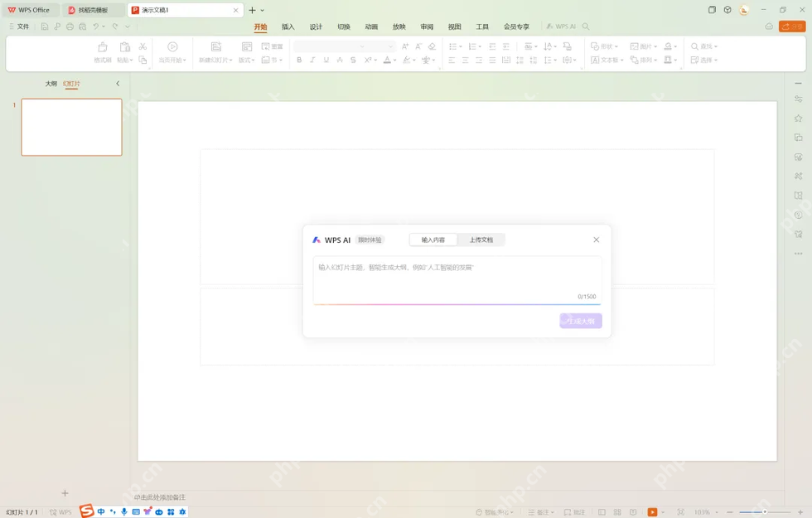The image size is (812, 518).
Task: Open the font size combo box
Action: 382,46
